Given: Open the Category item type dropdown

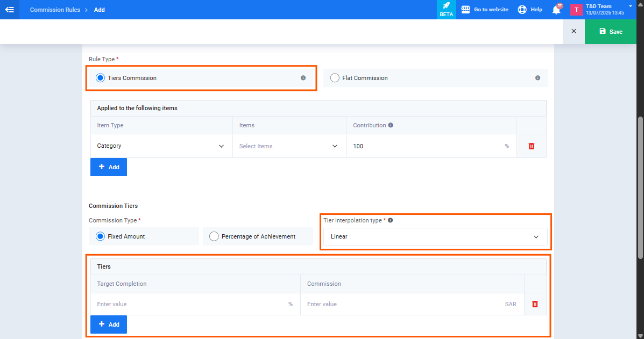Looking at the screenshot, I should [161, 146].
